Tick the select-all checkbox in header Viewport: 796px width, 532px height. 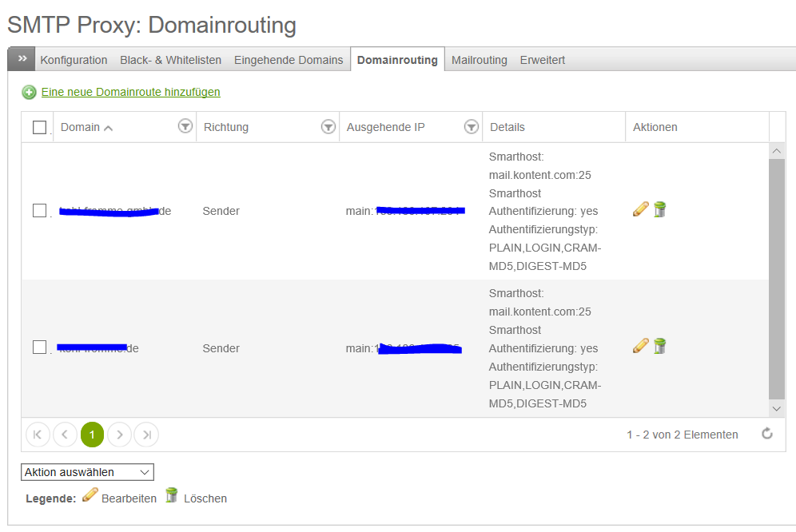[39, 127]
